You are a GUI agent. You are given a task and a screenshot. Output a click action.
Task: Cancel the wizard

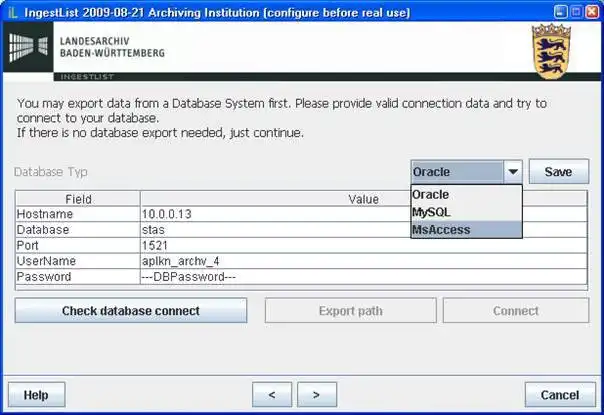tap(560, 395)
